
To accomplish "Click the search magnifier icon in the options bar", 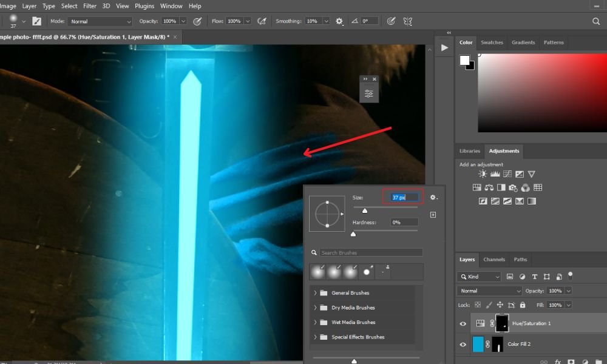I will click(x=596, y=21).
